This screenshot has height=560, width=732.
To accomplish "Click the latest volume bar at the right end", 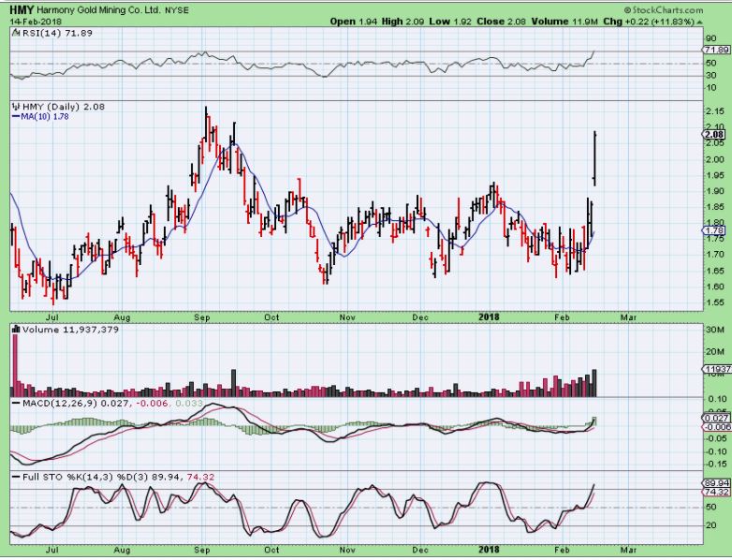I will (594, 383).
